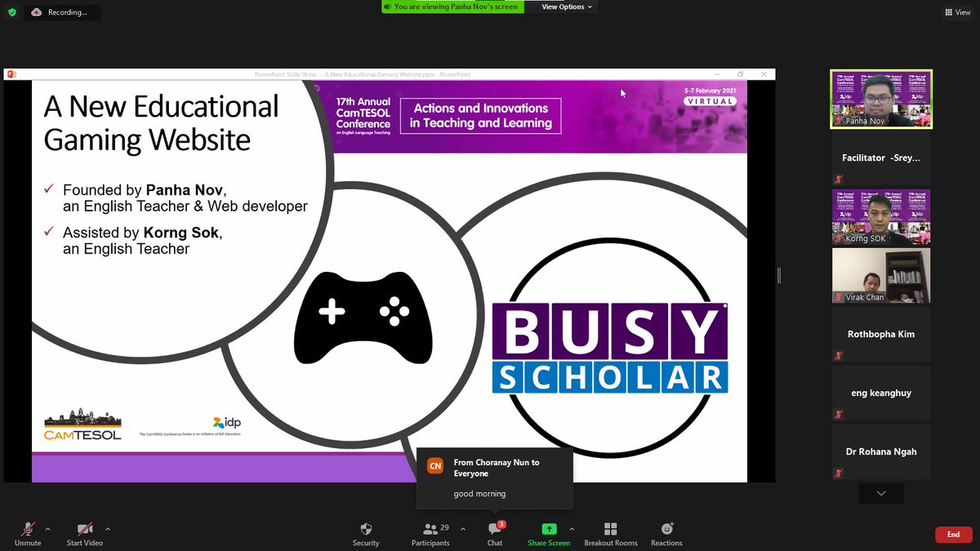Expand participants options arrow
Viewport: 980px width, 551px height.
click(x=462, y=529)
